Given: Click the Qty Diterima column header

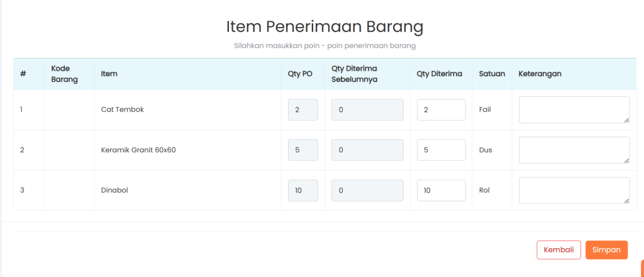Looking at the screenshot, I should [439, 74].
